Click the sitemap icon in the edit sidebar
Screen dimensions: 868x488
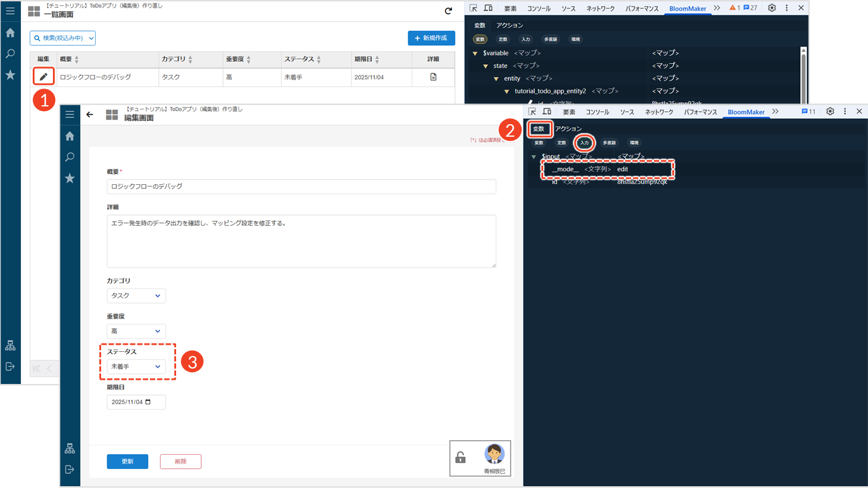(x=70, y=448)
